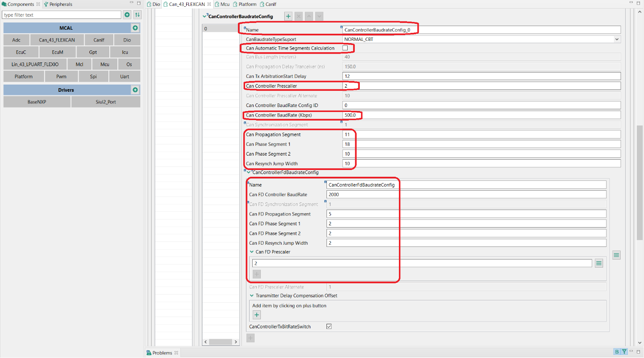
Task: Add a new CanControllerBaudrateConfig with the plus icon
Action: (x=288, y=16)
